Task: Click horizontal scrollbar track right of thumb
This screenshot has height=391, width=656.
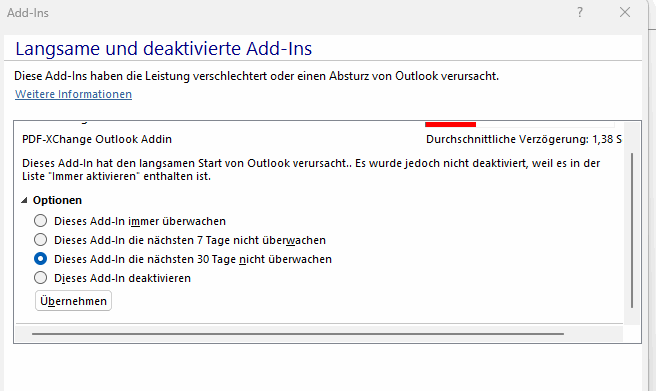Action: coord(593,334)
